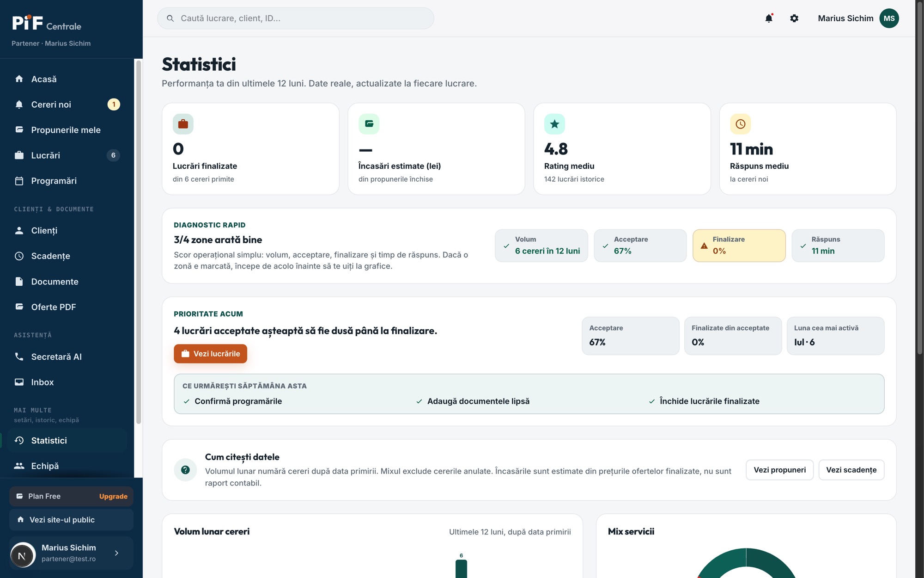Click the N profile avatar in sidebar footer

pyautogui.click(x=23, y=555)
